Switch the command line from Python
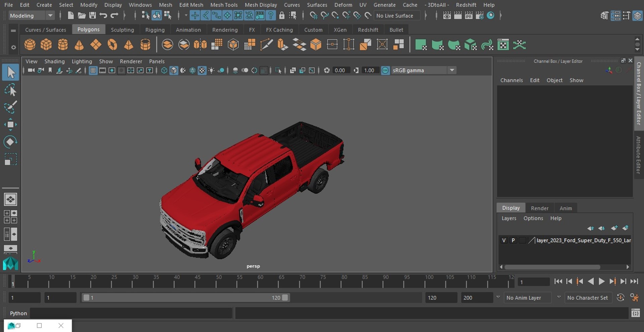644x332 pixels. (18, 313)
